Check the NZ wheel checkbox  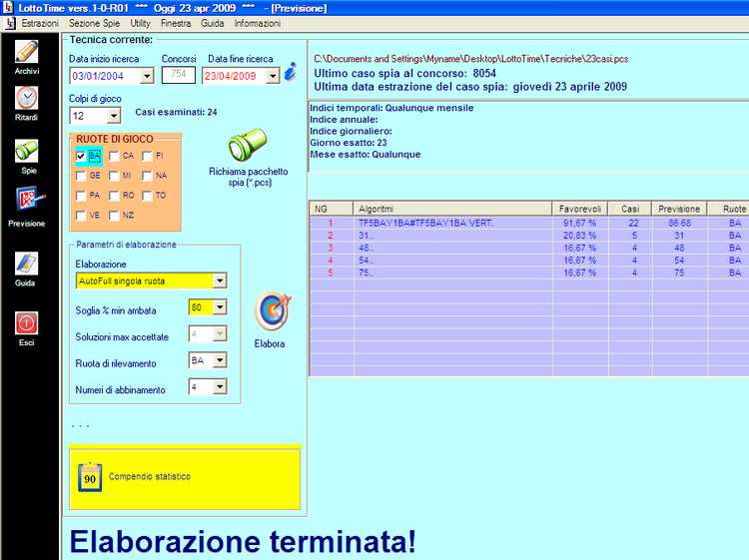(x=114, y=216)
